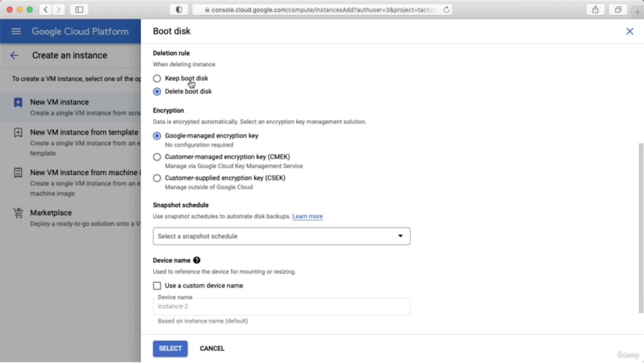Screen dimensions: 644x363
Task: Click the CANCEL button
Action: [212, 349]
